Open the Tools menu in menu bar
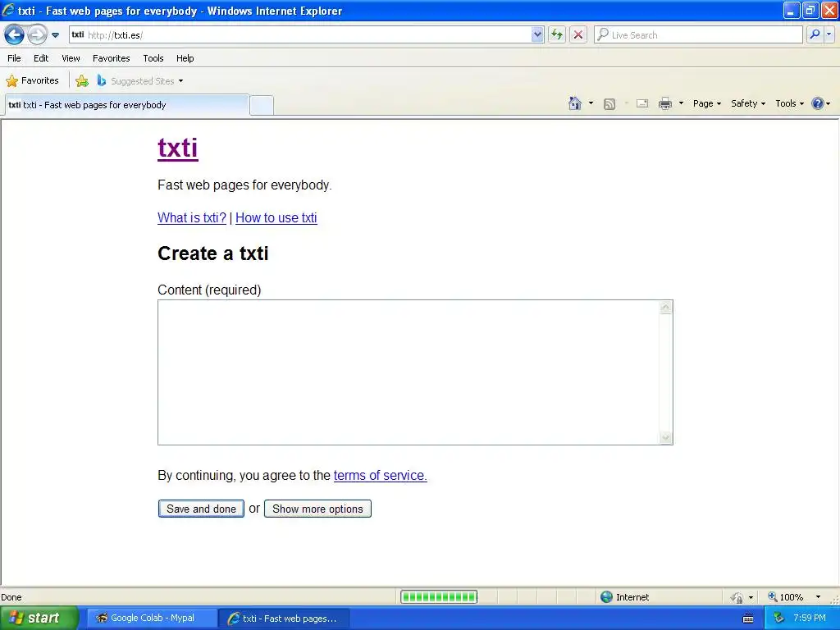This screenshot has height=630, width=840. 153,58
